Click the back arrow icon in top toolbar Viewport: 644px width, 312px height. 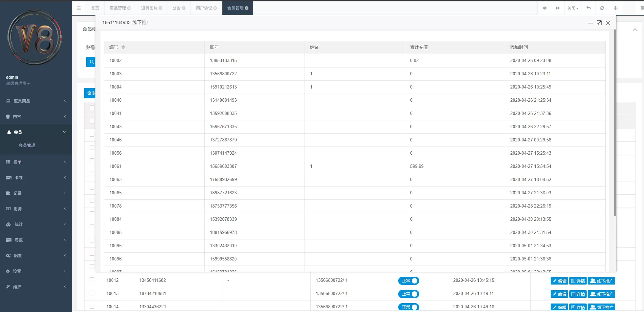pyautogui.click(x=589, y=8)
